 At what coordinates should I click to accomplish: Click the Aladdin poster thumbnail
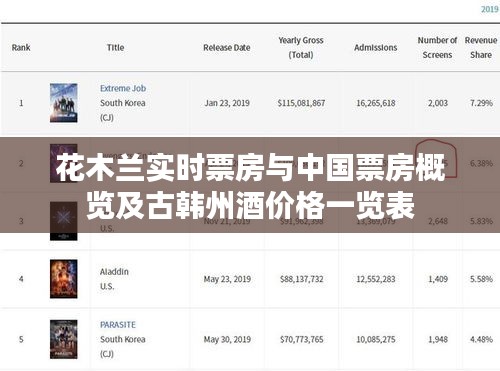click(x=64, y=279)
